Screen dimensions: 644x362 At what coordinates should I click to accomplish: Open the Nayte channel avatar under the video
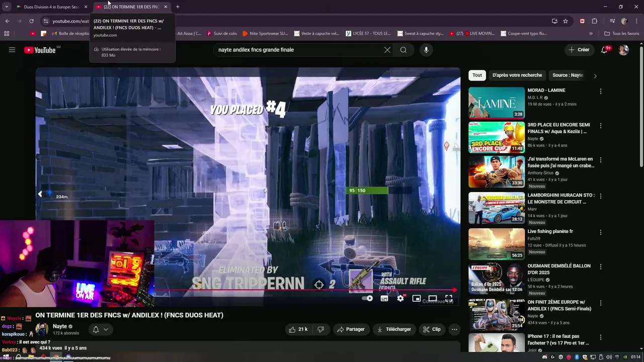42,330
